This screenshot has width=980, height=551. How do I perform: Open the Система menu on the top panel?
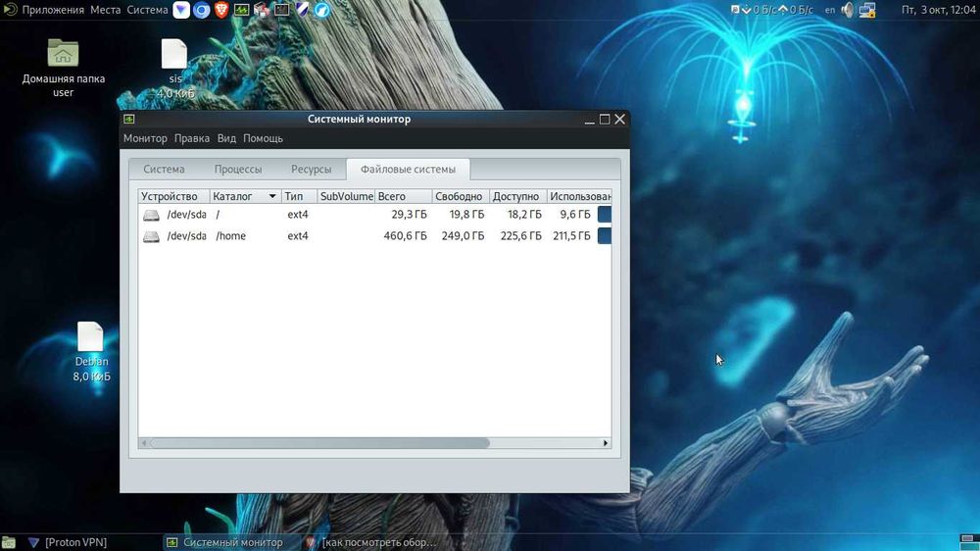pyautogui.click(x=148, y=10)
